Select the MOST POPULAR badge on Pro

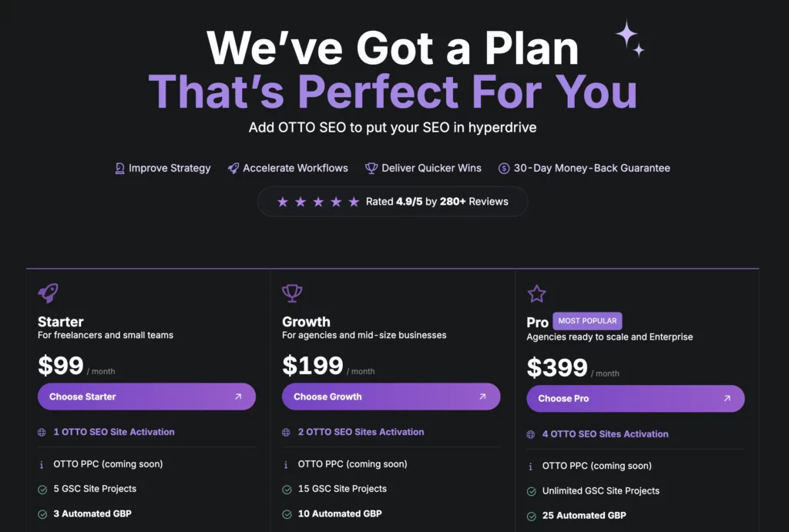pyautogui.click(x=588, y=321)
